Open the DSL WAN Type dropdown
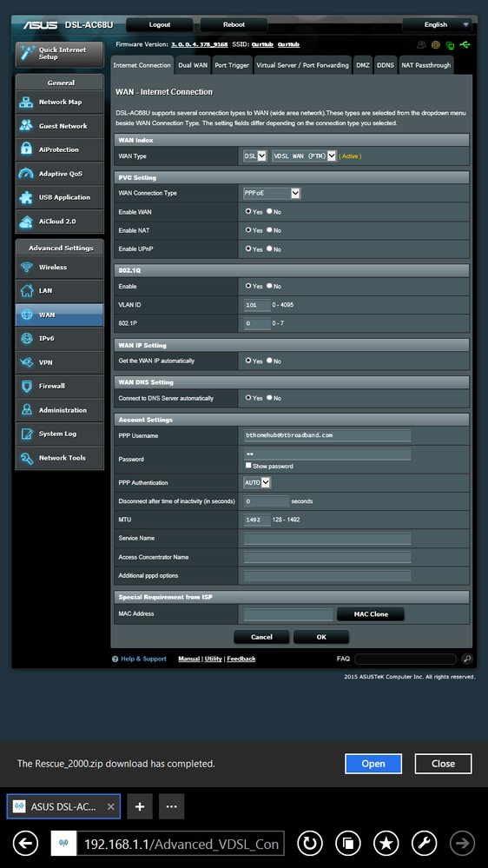This screenshot has width=488, height=868. tap(255, 156)
